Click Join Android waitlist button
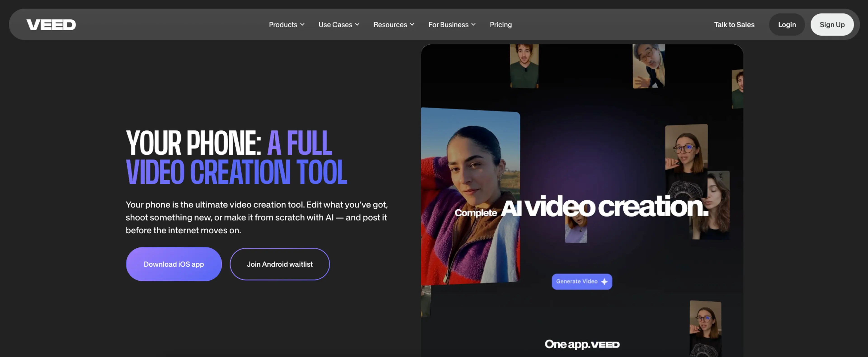The height and width of the screenshot is (357, 868). pyautogui.click(x=280, y=264)
